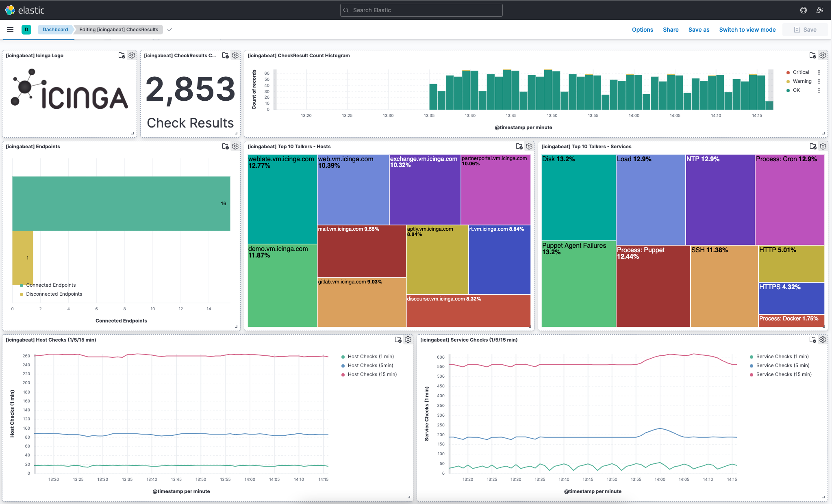Toggle Service Checks (15 min) legend entry
Screen dimensions: 832x504
[783, 374]
